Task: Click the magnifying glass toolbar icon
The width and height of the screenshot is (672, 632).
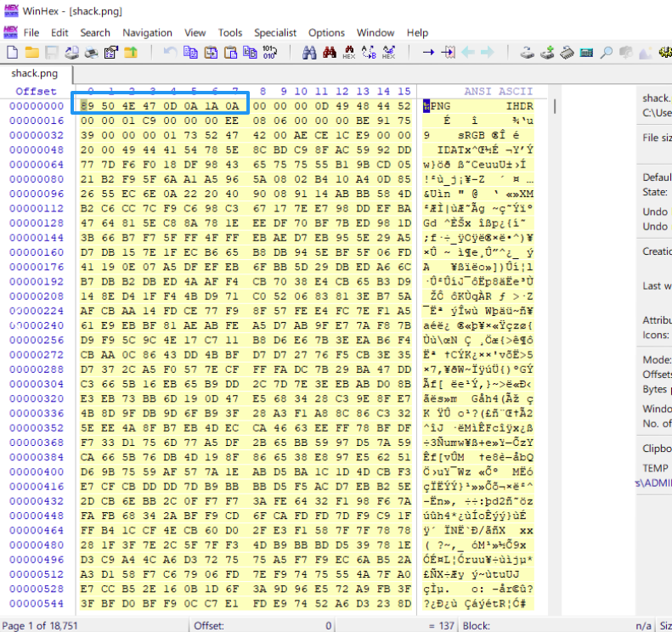Action: tap(607, 53)
